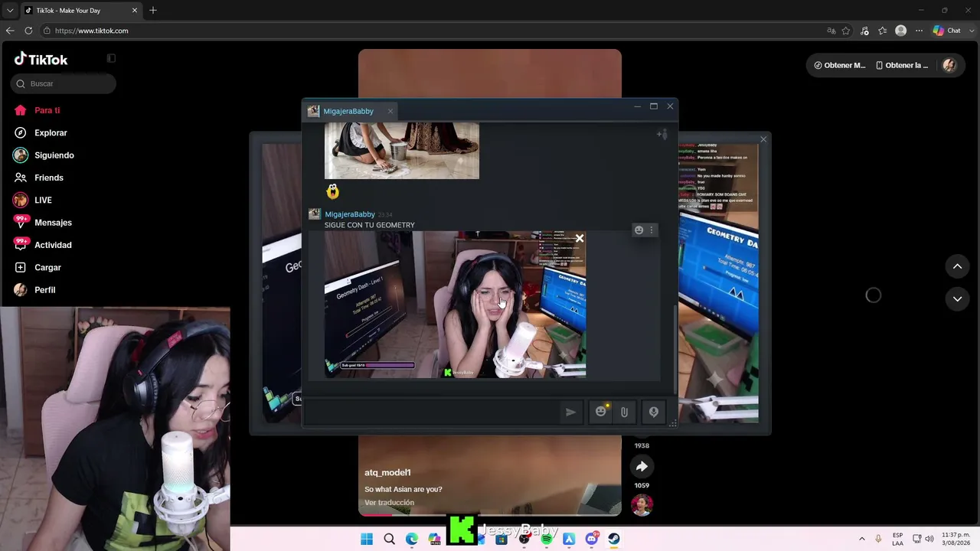The image size is (980, 551).
Task: Open the ESP LAA language switcher
Action: pyautogui.click(x=897, y=539)
